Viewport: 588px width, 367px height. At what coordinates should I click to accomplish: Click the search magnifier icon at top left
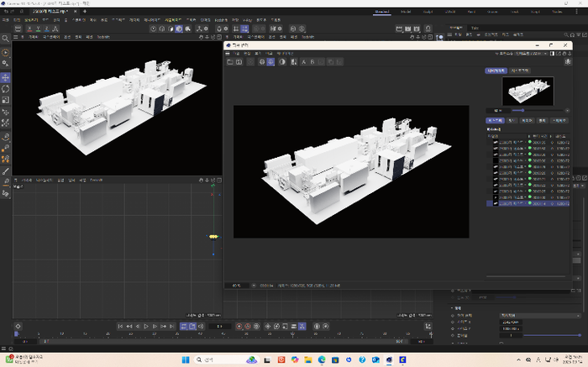click(x=6, y=39)
